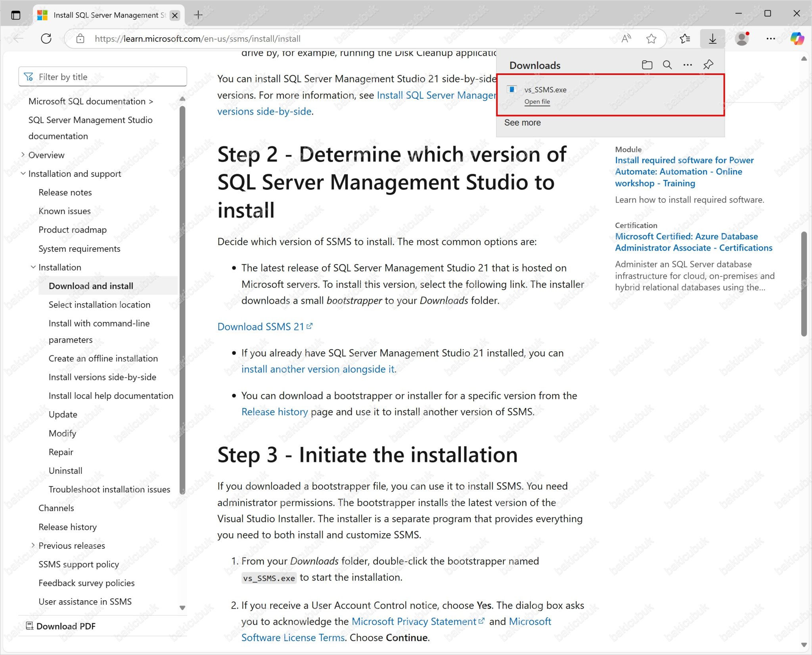The width and height of the screenshot is (812, 655).
Task: Refresh the current page
Action: click(x=46, y=38)
